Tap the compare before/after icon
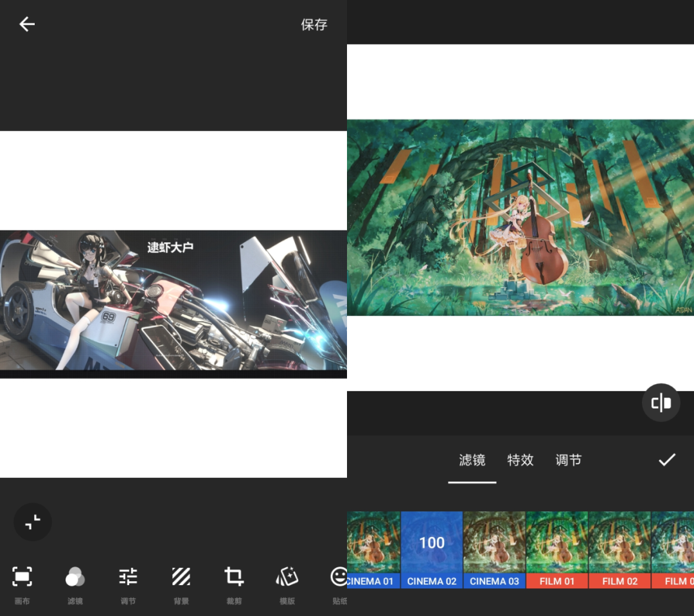Image resolution: width=694 pixels, height=616 pixels. (x=661, y=403)
